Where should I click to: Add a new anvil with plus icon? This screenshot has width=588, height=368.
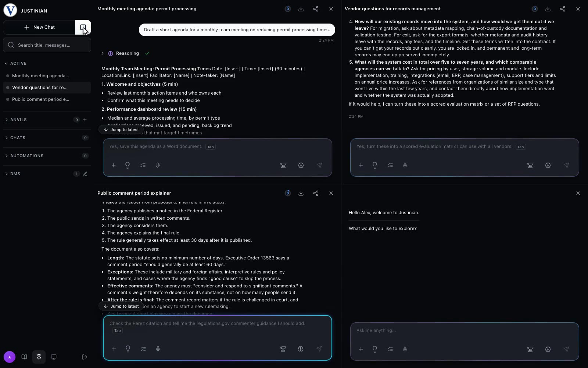click(85, 120)
